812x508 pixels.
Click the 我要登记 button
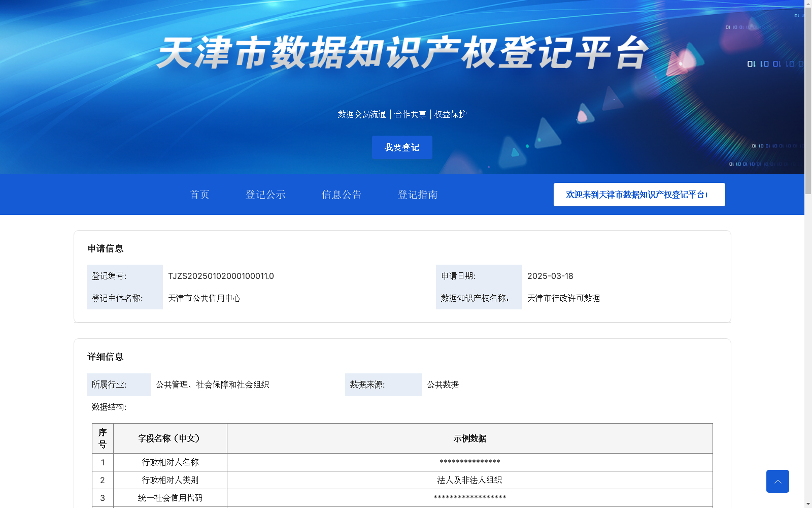402,147
